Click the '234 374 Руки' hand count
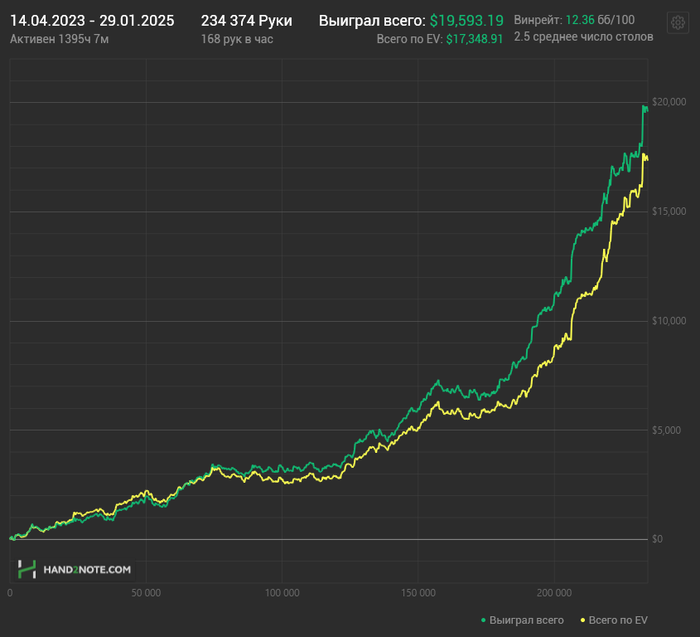This screenshot has width=700, height=637. (246, 21)
